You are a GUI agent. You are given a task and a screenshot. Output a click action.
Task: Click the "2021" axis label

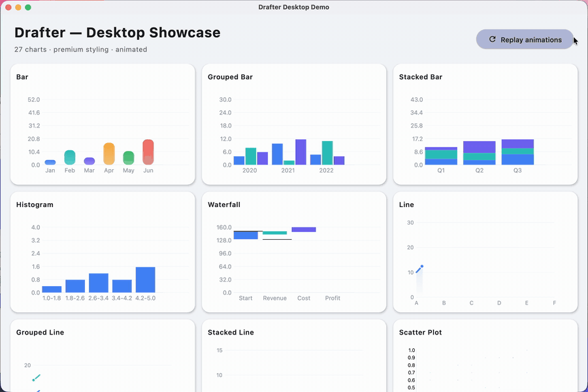[288, 171]
